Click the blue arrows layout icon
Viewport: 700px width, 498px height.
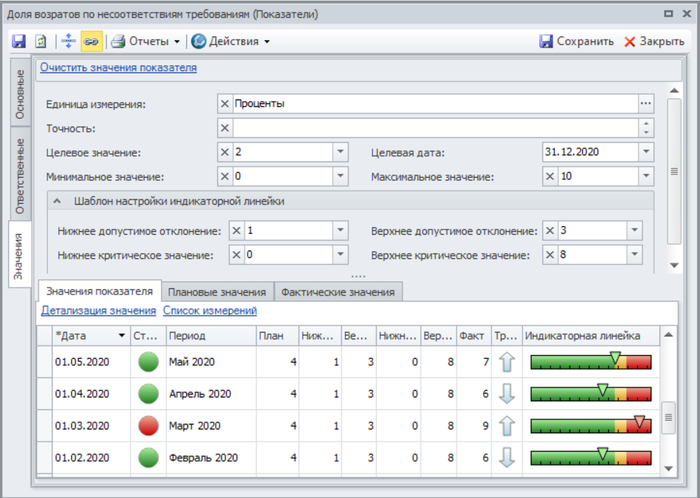click(x=68, y=42)
